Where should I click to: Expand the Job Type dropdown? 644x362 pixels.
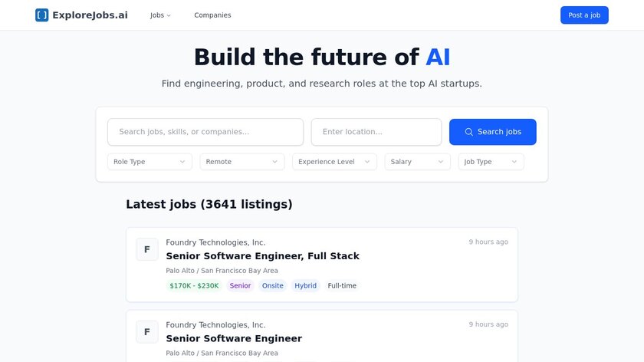(x=491, y=162)
